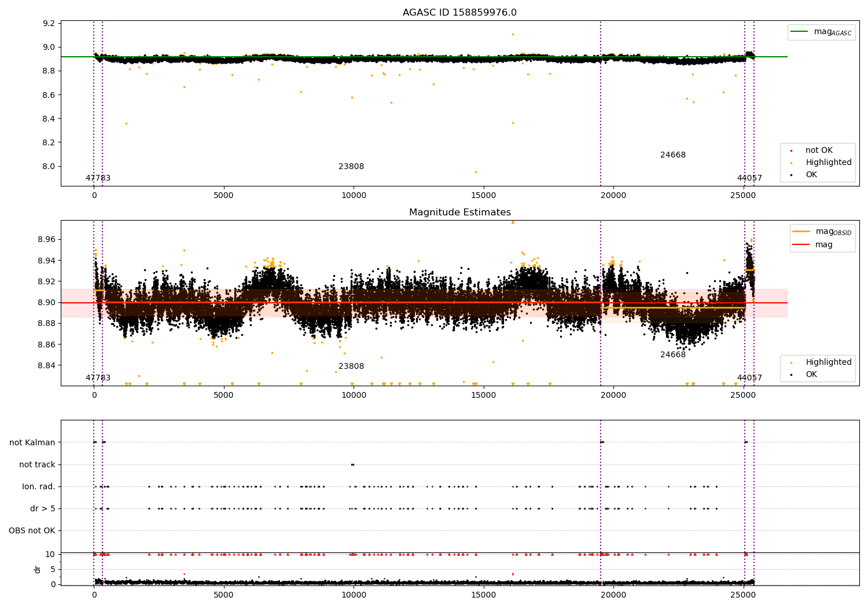The width and height of the screenshot is (868, 608).
Task: Click x-tick '5000' under the bottom plot
Action: pos(223,595)
